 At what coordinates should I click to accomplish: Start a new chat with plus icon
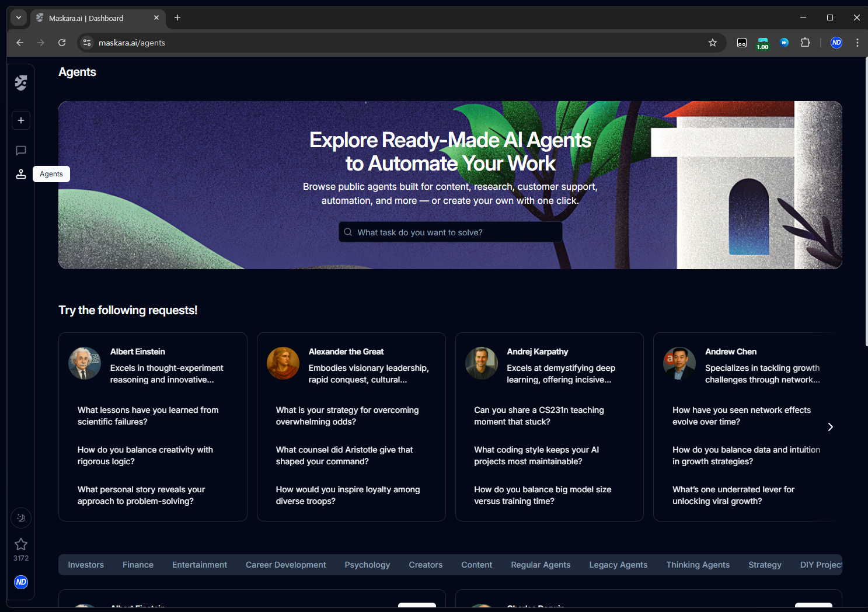21,120
